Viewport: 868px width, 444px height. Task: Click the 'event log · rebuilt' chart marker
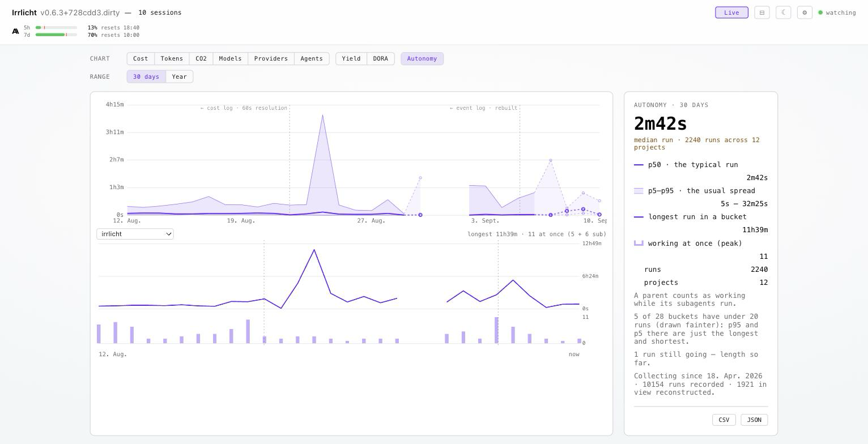484,108
